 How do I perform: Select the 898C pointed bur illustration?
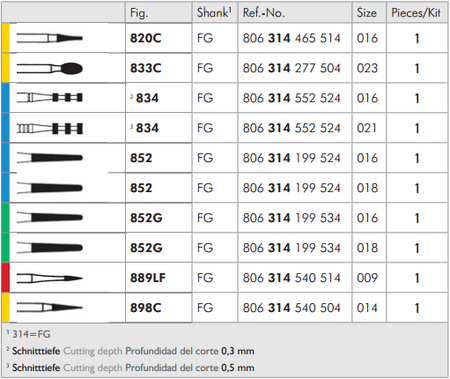pos(50,308)
